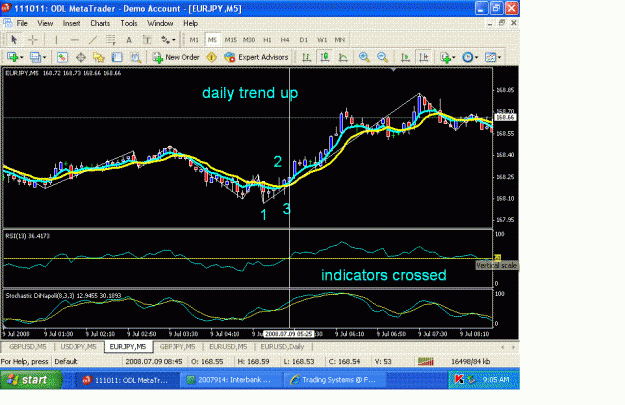Viewport: 625px width, 405px height.
Task: Select the M5 timeframe
Action: 212,39
